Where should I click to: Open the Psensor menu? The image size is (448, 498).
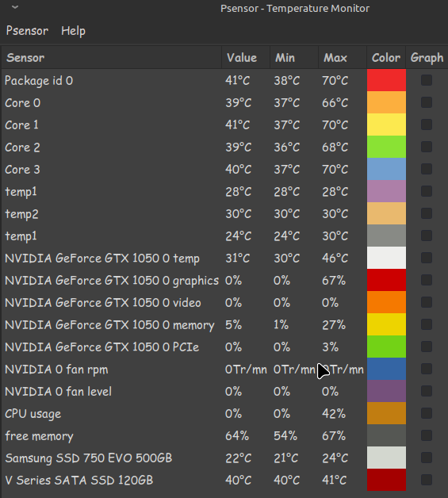point(27,31)
